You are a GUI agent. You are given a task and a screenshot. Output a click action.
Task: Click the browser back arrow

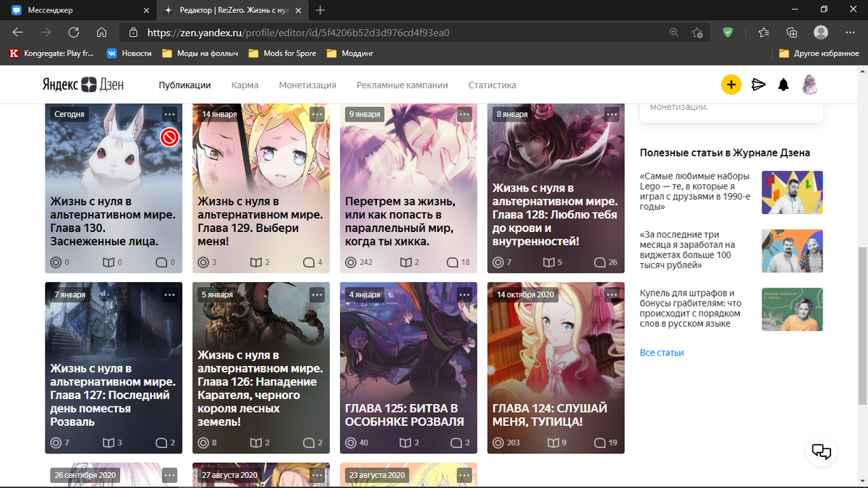coord(18,33)
